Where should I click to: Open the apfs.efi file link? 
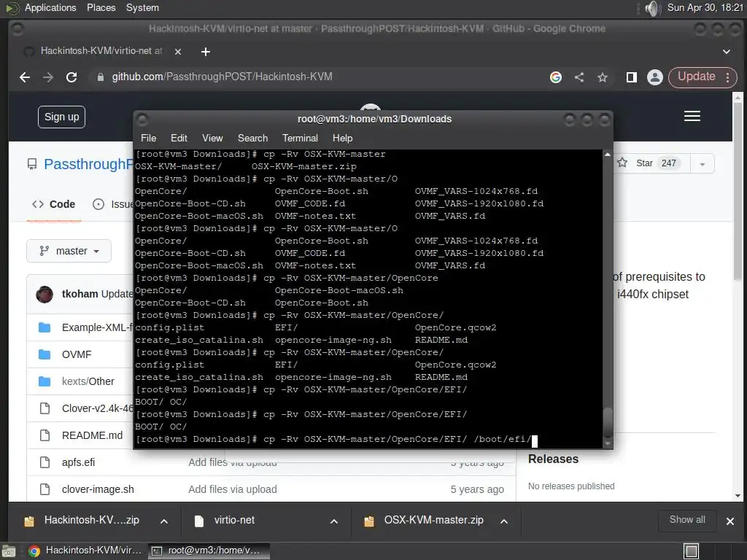(79, 462)
